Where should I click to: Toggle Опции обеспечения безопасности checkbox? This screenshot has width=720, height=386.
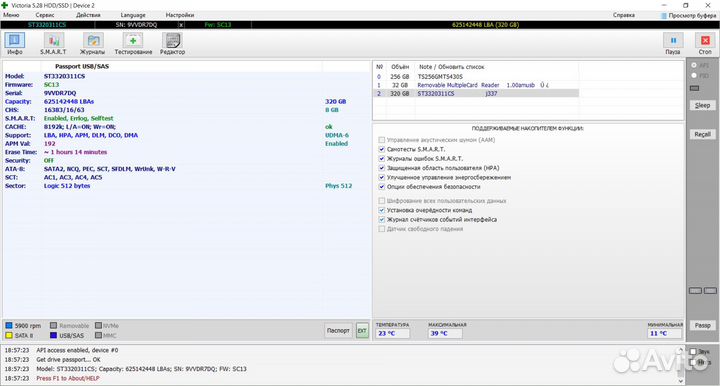[x=382, y=187]
